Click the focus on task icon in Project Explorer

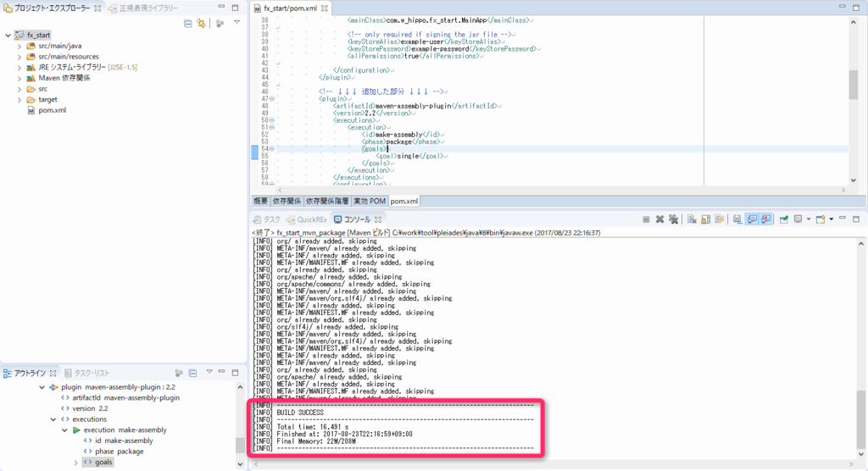220,24
